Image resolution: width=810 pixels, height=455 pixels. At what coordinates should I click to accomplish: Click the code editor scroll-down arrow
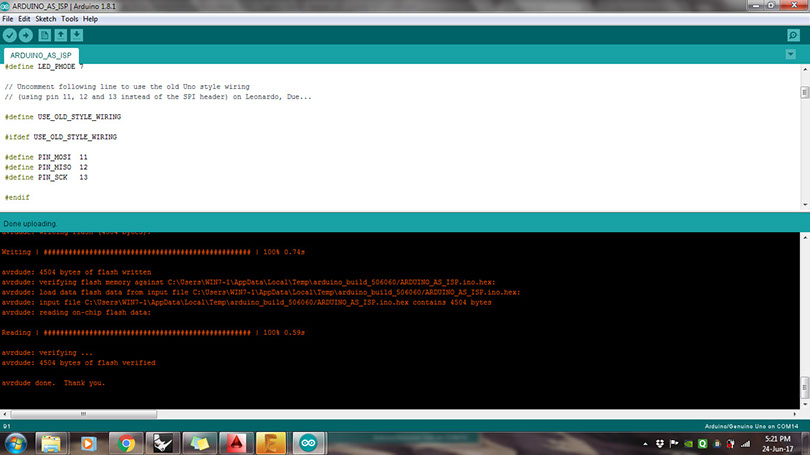point(805,205)
